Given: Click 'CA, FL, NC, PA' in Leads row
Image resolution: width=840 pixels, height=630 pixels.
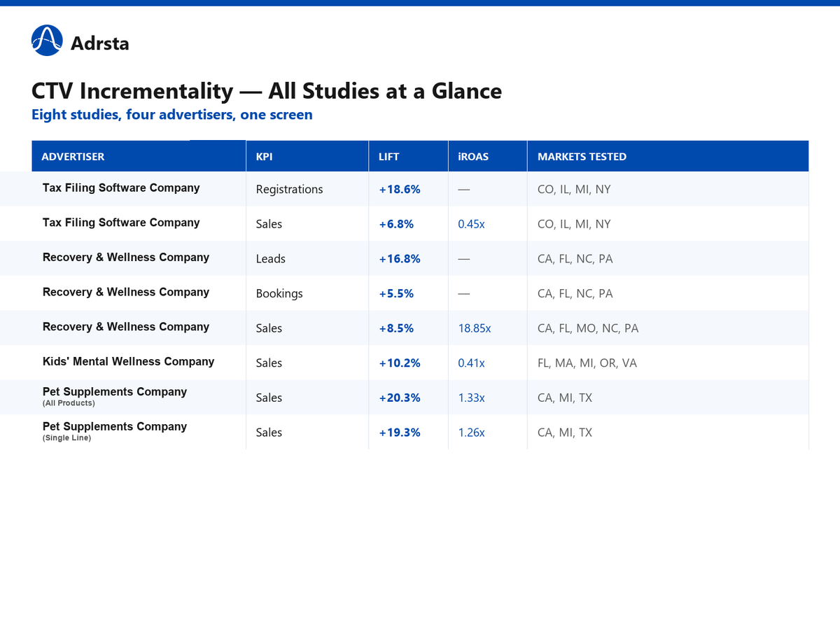Looking at the screenshot, I should (x=575, y=259).
